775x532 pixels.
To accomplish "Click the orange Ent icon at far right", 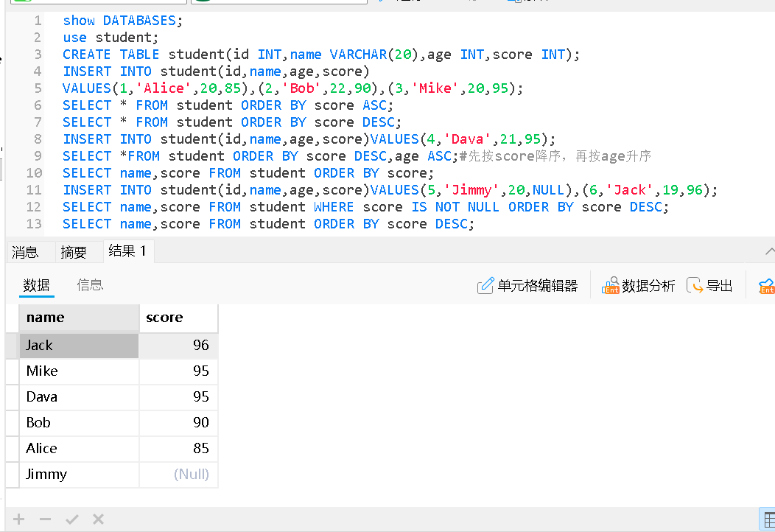I will pyautogui.click(x=767, y=286).
